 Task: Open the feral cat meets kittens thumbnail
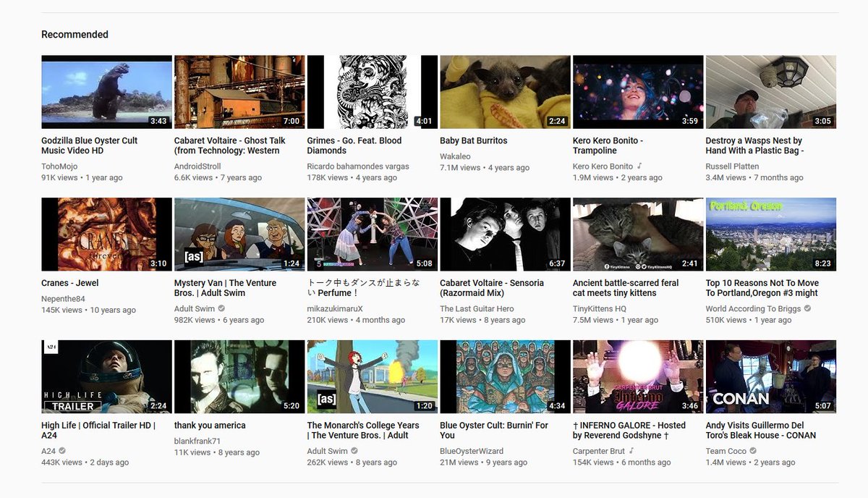coord(638,235)
